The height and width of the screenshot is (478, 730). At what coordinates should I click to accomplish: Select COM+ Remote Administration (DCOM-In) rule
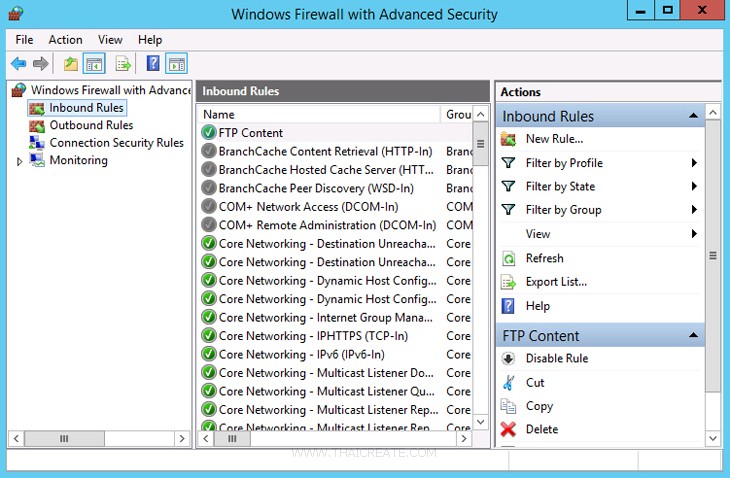pyautogui.click(x=336, y=225)
